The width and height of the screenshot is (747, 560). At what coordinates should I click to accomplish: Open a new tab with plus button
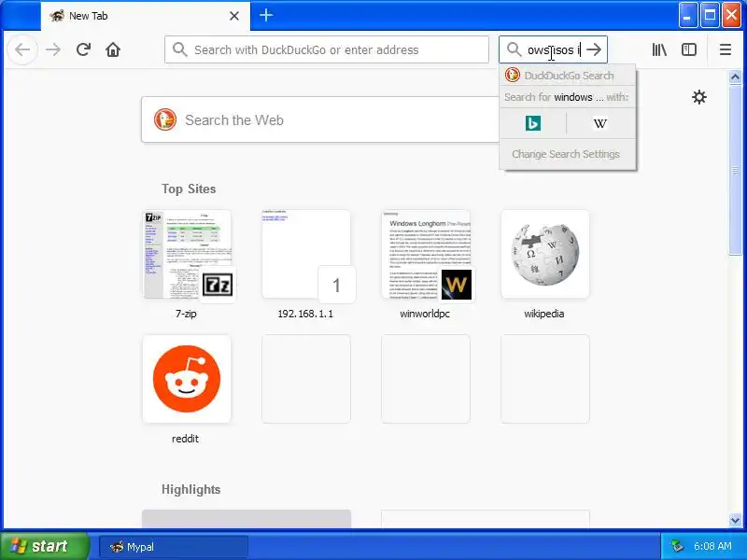coord(266,15)
